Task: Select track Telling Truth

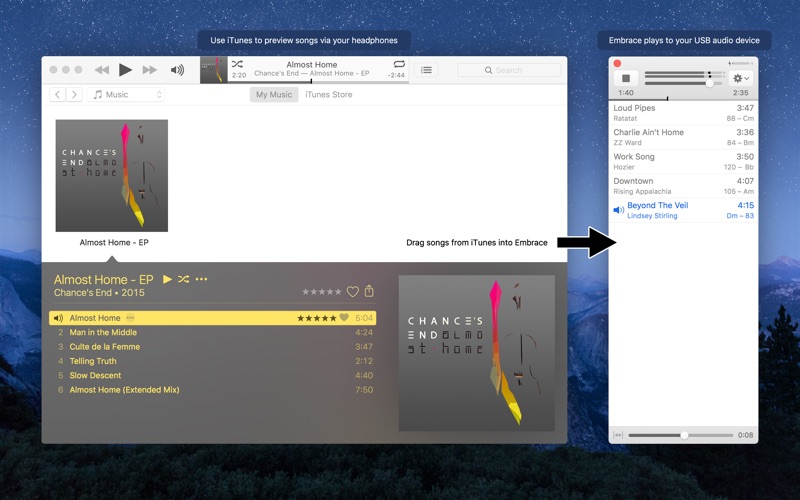Action: click(x=212, y=361)
